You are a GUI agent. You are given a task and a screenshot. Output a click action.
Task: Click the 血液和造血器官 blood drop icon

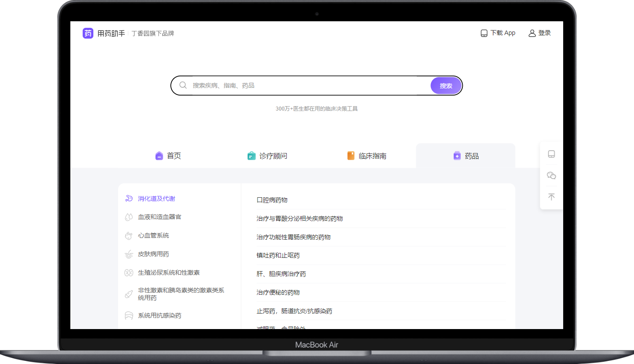point(129,217)
